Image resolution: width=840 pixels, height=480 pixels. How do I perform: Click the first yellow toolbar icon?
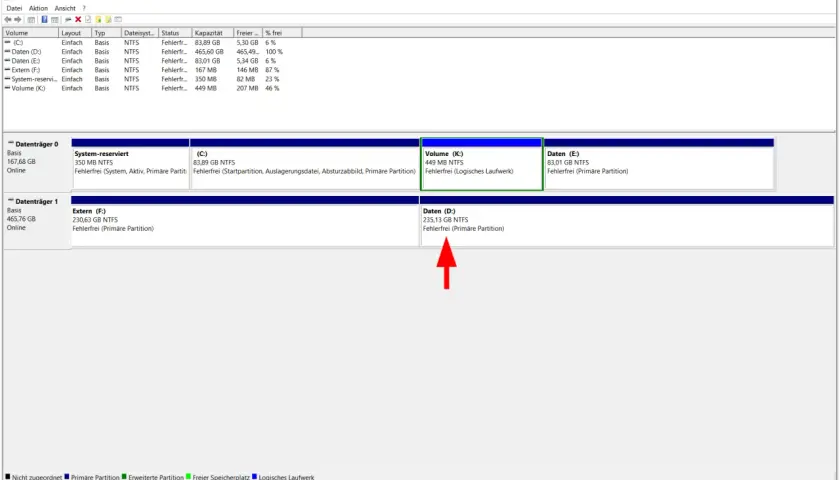[x=98, y=19]
